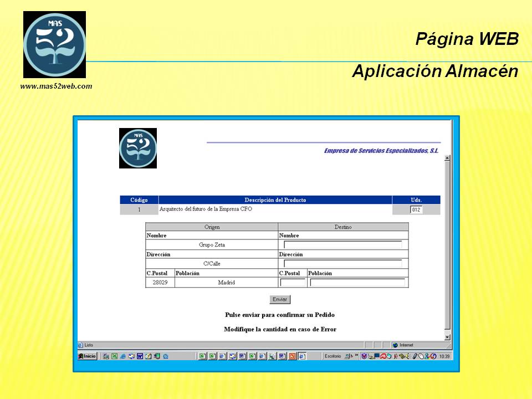Click the first Excel window taskbar button

point(203,356)
